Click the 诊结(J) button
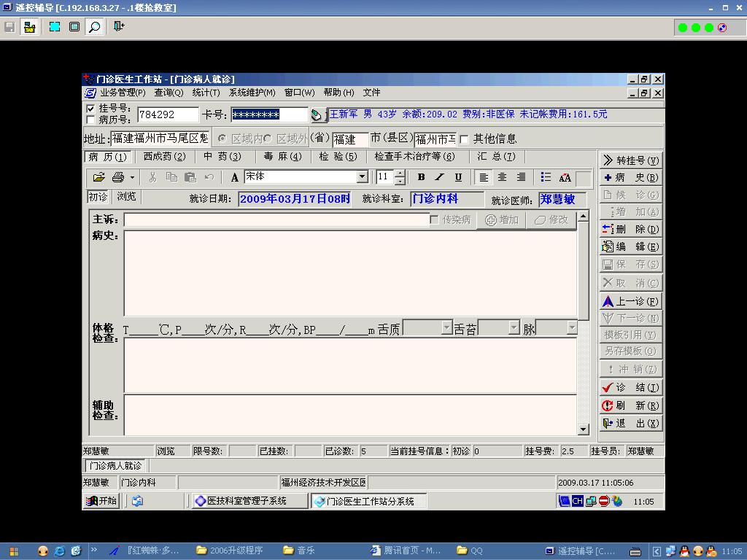 [x=631, y=387]
